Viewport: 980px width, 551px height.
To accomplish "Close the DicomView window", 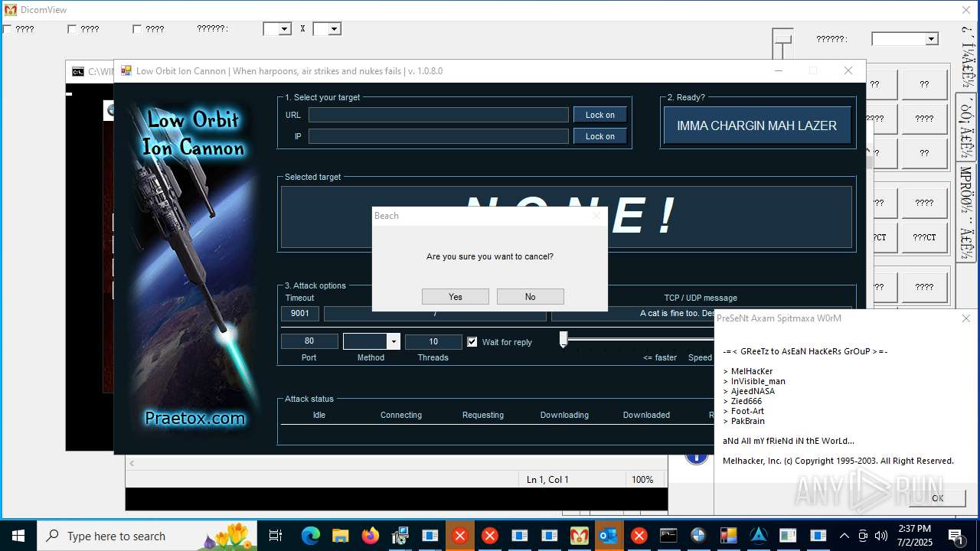I will (x=966, y=10).
